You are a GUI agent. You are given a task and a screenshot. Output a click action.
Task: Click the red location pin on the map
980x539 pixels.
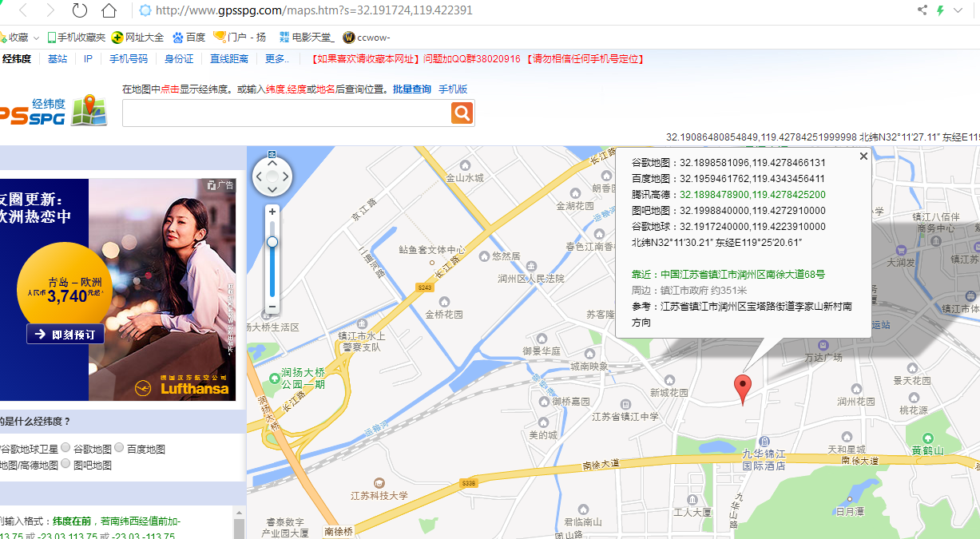click(x=743, y=387)
